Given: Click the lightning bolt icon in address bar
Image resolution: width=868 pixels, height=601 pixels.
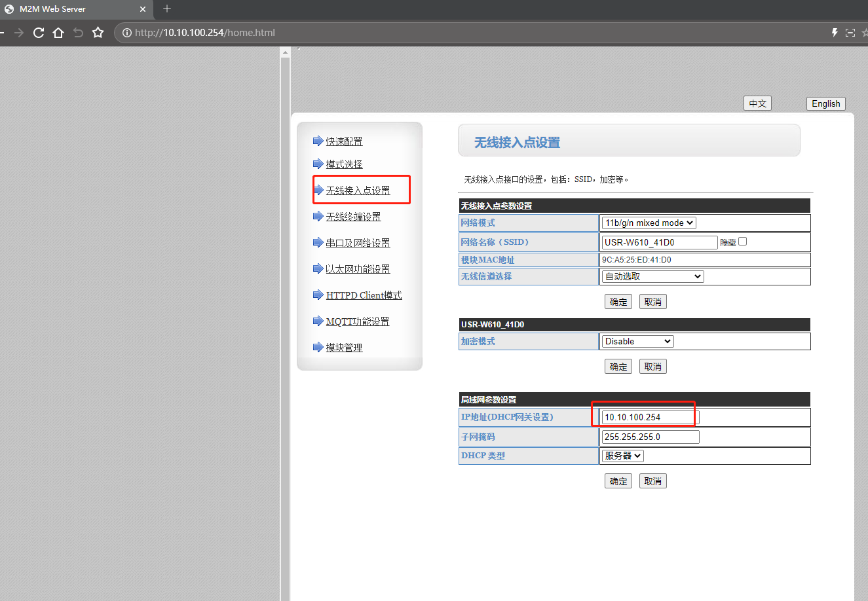Looking at the screenshot, I should coord(835,33).
